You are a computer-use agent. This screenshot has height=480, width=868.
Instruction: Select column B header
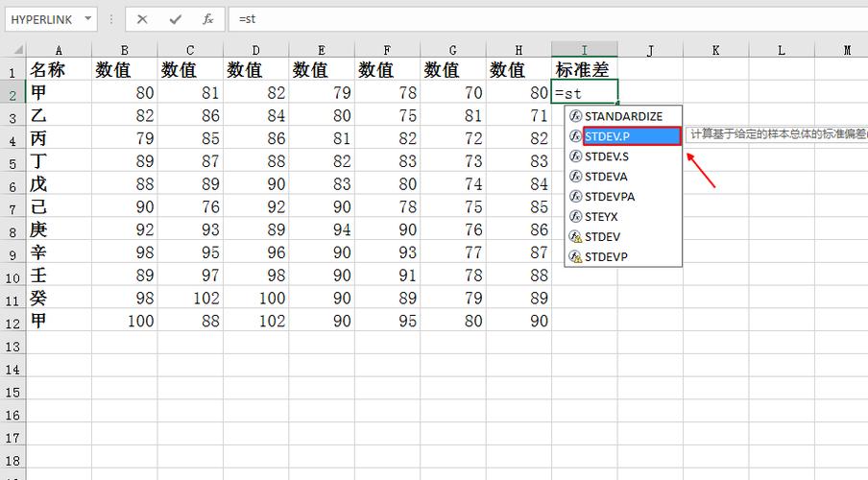pos(125,50)
